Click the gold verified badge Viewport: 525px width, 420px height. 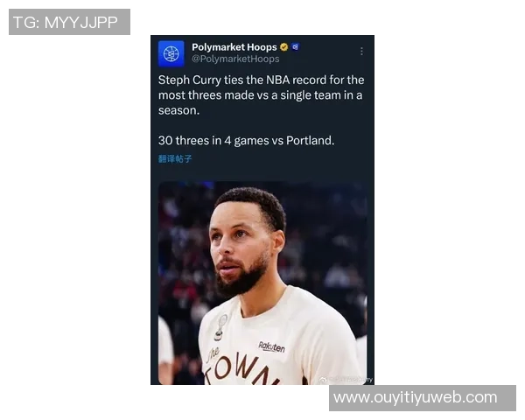click(283, 47)
